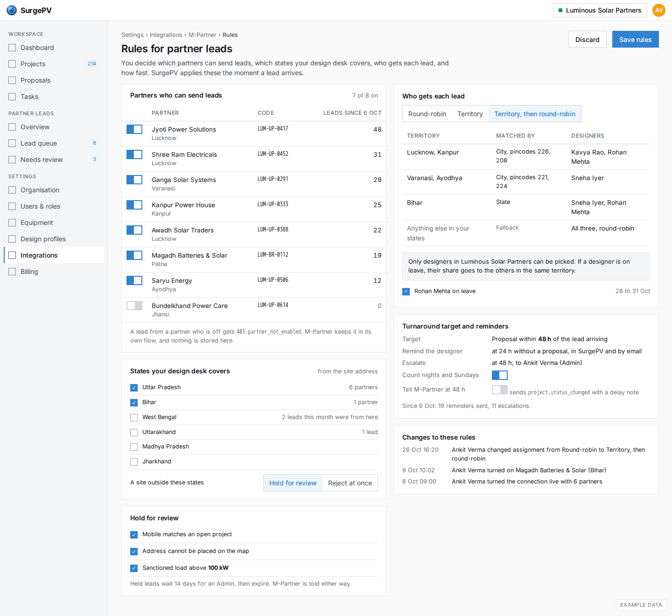Open Integrations in the sidebar
This screenshot has width=672, height=616.
[54, 255]
